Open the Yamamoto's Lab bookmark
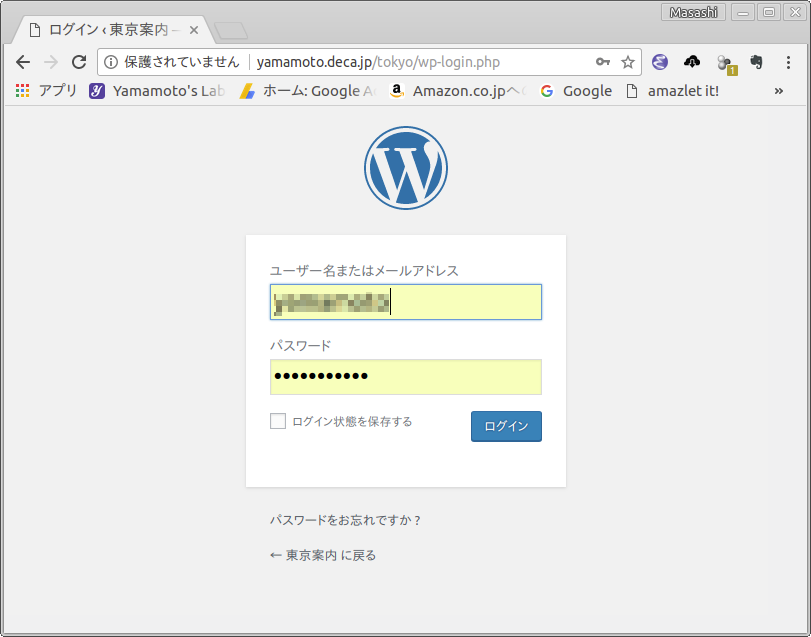This screenshot has width=811, height=637. [x=157, y=91]
